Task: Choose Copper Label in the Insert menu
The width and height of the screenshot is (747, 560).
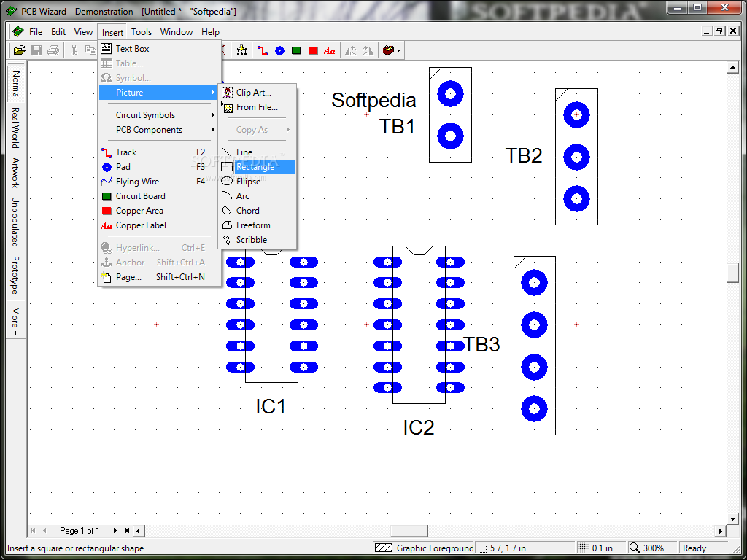Action: tap(160, 225)
